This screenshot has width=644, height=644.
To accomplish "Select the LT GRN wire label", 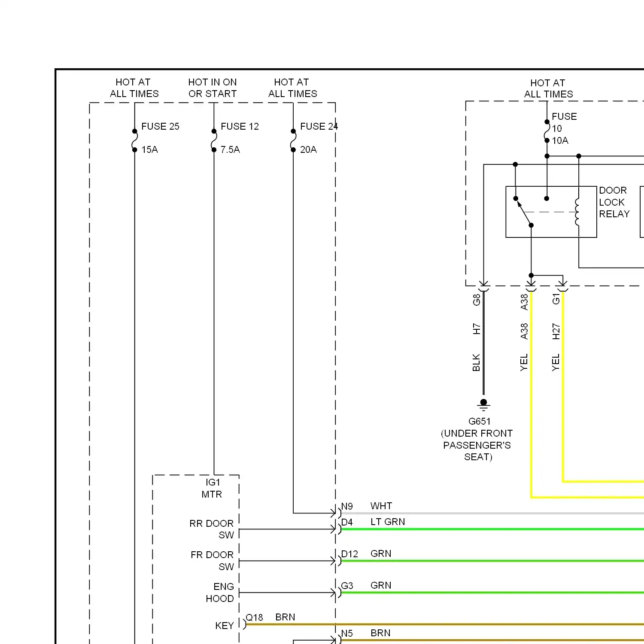I will pyautogui.click(x=388, y=522).
